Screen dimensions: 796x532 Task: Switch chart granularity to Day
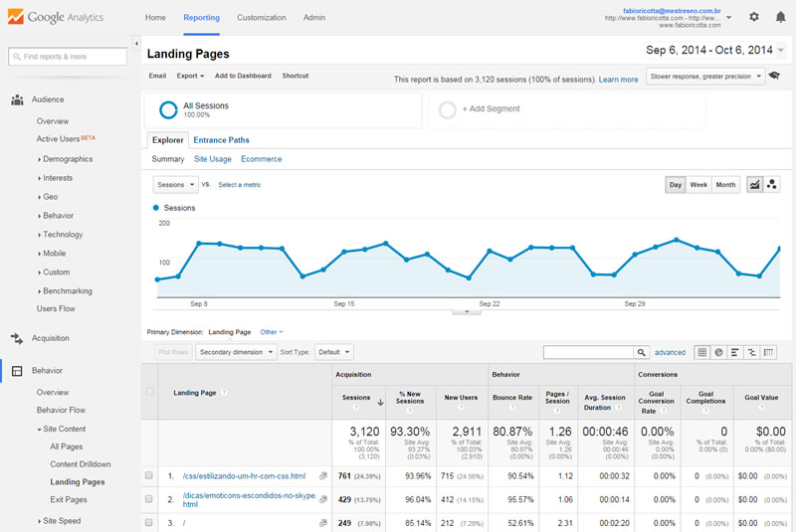(676, 185)
